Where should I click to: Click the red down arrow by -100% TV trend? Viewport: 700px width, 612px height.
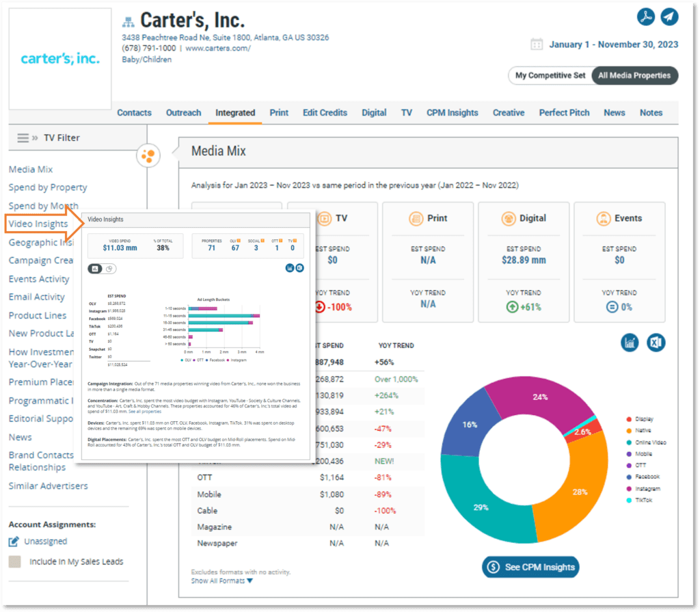coord(320,307)
